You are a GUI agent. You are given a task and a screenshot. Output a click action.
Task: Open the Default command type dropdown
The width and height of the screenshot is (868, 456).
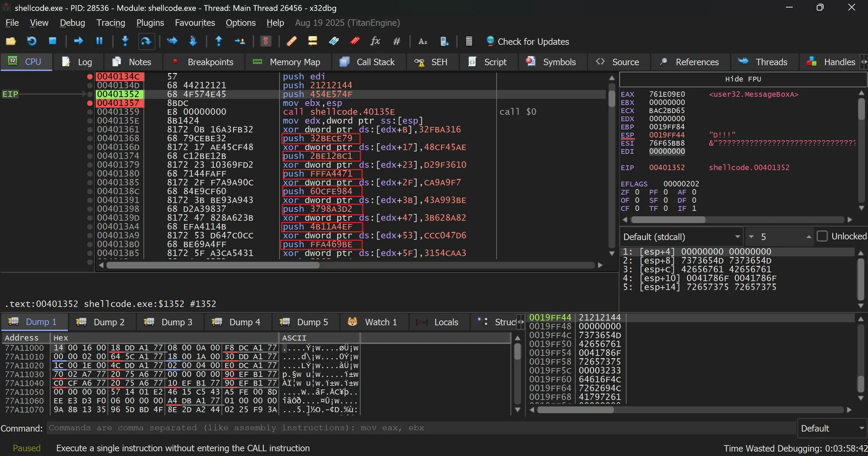[x=832, y=428]
